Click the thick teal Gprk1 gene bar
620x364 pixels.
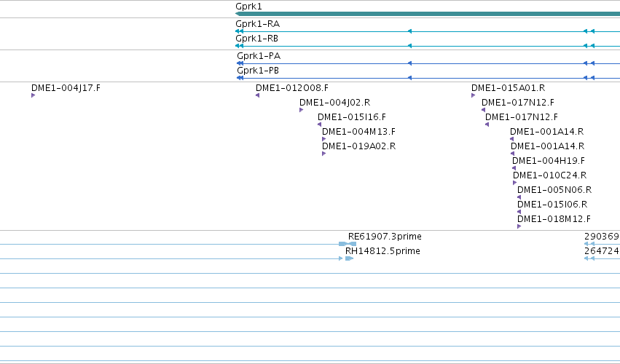[x=428, y=14]
